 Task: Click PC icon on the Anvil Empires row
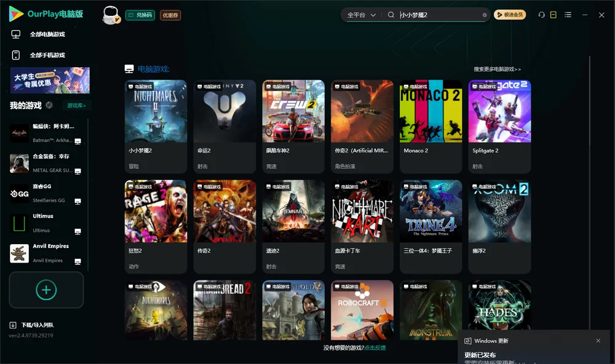[x=77, y=262]
